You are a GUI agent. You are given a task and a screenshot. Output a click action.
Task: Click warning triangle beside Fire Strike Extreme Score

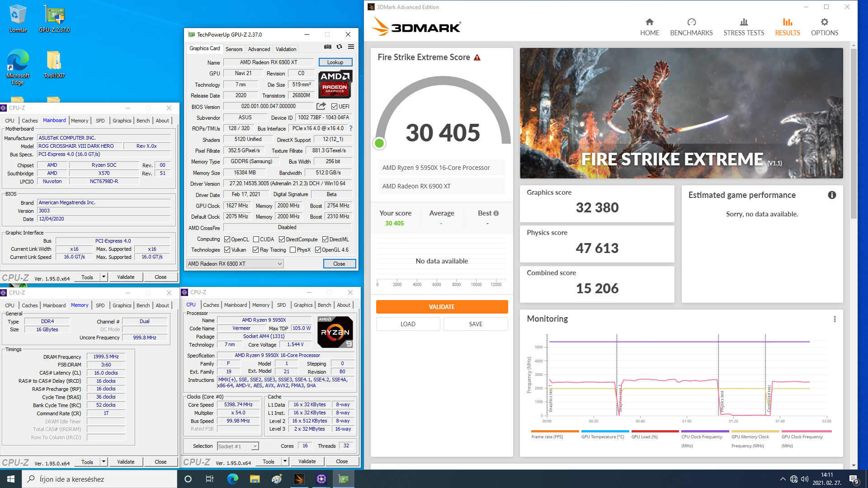(x=477, y=57)
